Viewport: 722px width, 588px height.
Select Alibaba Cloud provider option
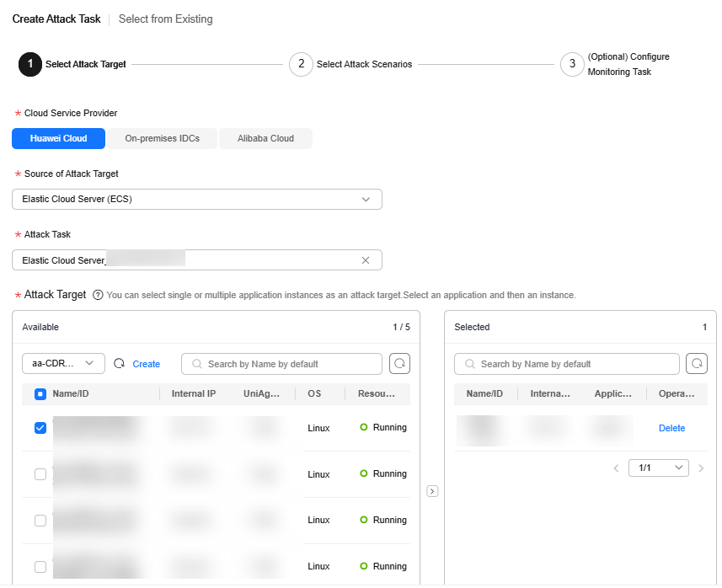click(x=265, y=139)
